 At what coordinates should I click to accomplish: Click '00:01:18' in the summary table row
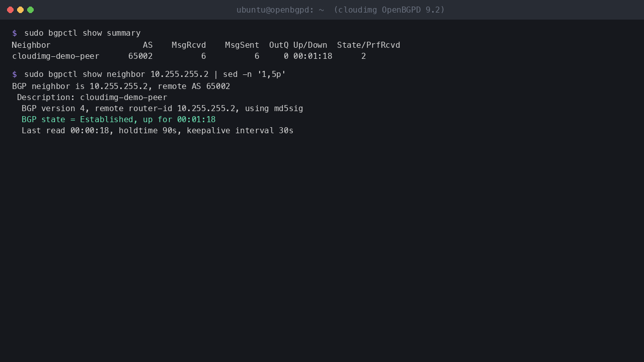[x=313, y=56]
